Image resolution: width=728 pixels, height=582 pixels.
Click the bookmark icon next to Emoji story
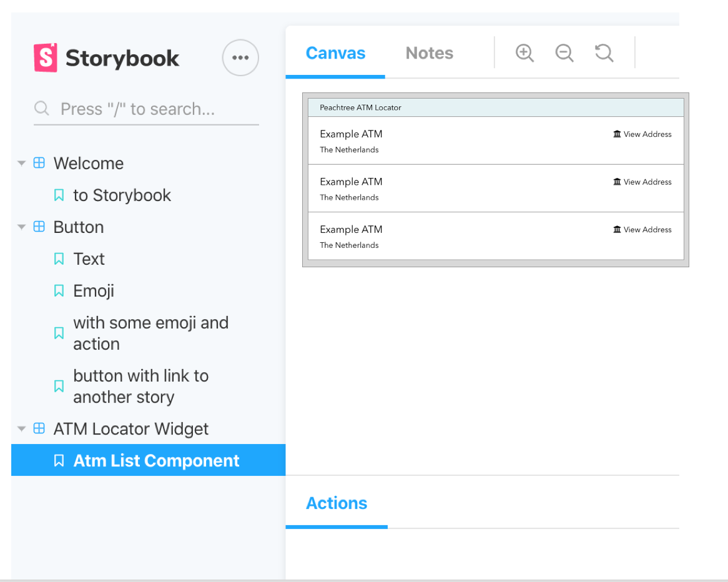(59, 290)
